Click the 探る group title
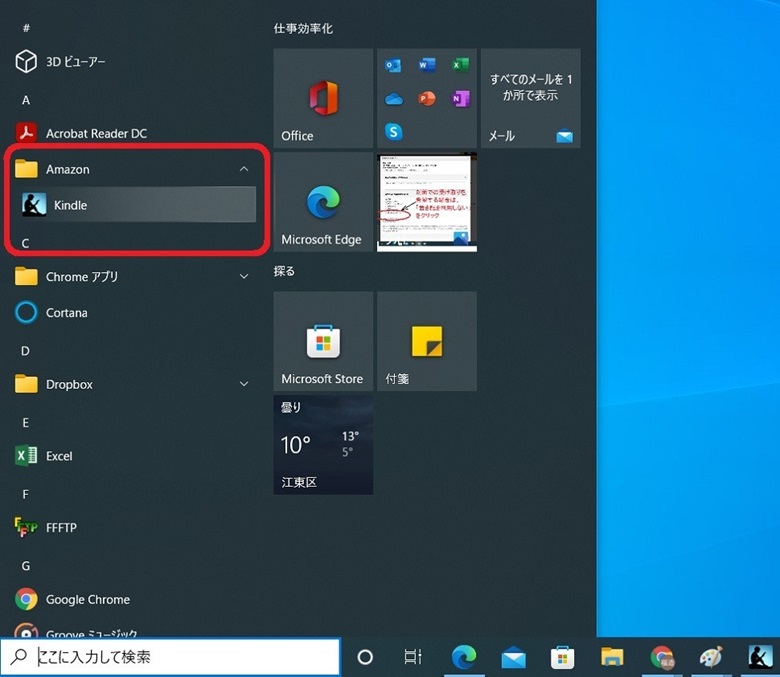780x677 pixels. 284,271
